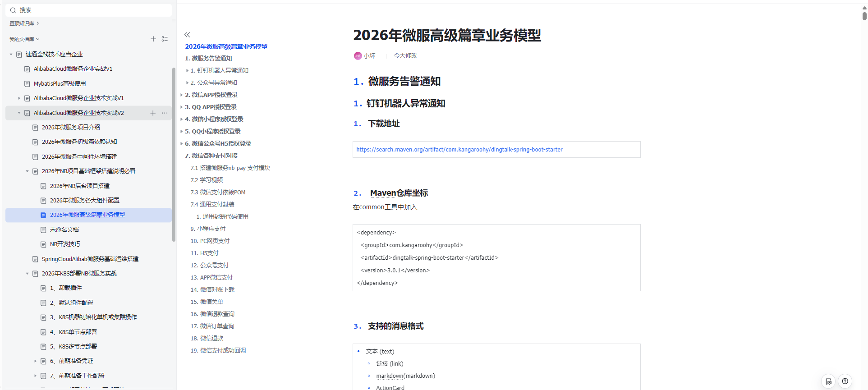This screenshot has width=868, height=390.
Task: Click plus icon beside 我的文档库
Action: (x=153, y=39)
